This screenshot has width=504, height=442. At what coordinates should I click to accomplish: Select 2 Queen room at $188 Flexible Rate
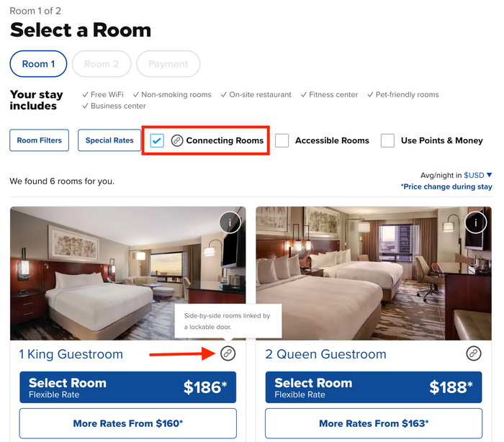374,387
